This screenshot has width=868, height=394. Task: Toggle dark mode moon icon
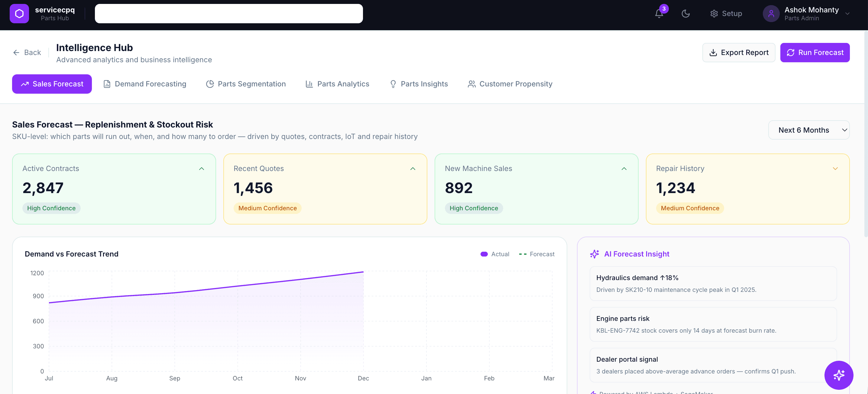click(x=685, y=14)
